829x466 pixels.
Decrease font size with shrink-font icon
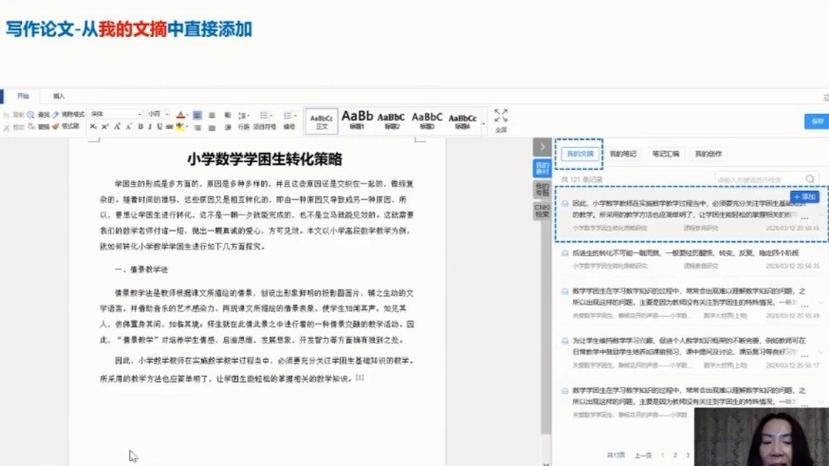point(128,126)
